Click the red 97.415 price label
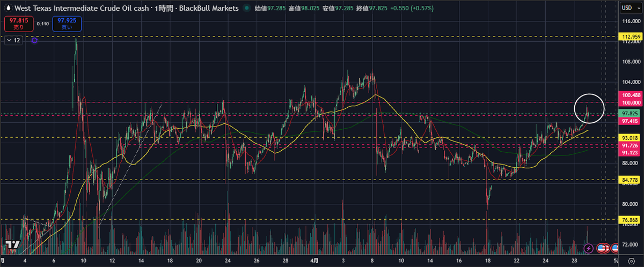Screen dimensions: 644x267 pyautogui.click(x=630, y=121)
